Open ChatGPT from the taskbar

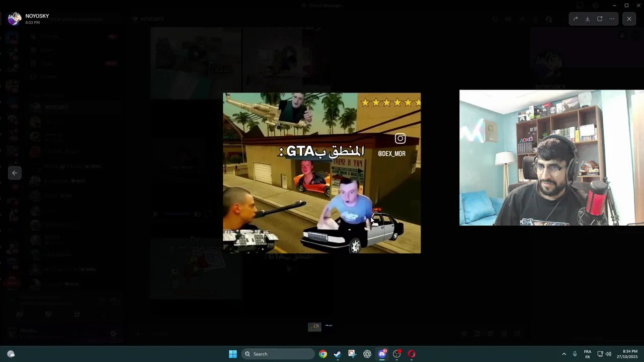[367, 354]
